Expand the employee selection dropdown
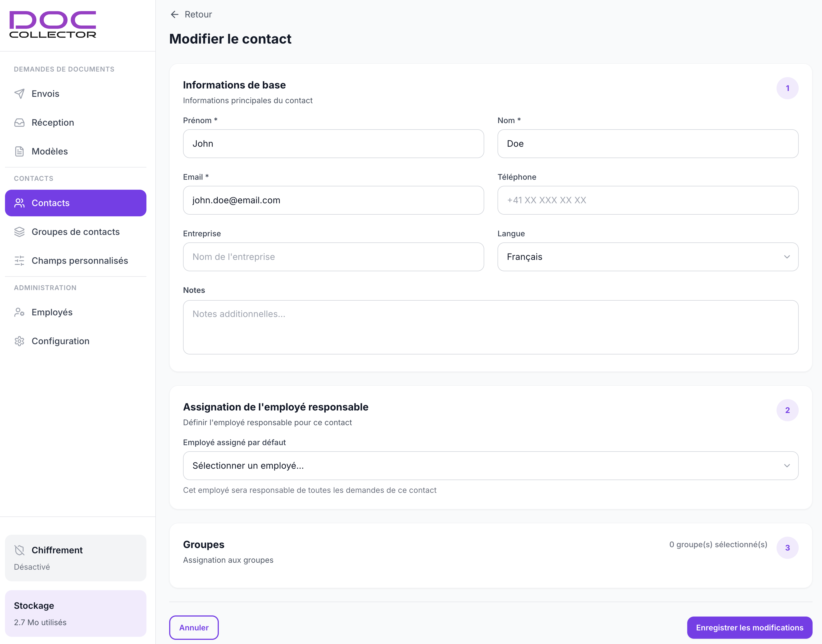Viewport: 822px width, 644px height. point(490,466)
